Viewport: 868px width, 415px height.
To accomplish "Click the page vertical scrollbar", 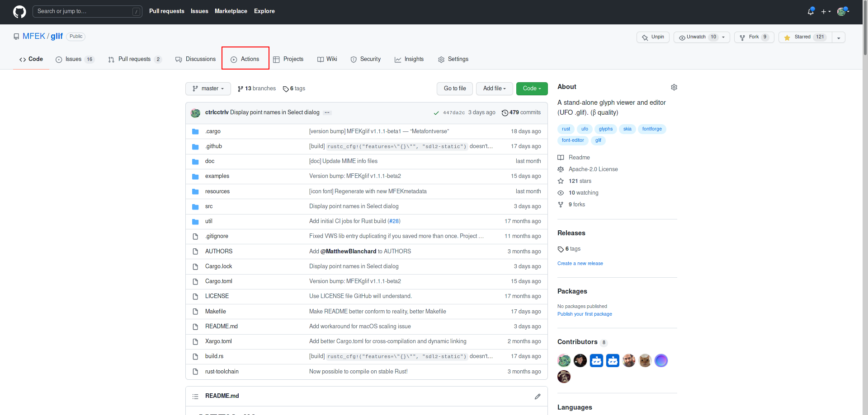I will tap(865, 27).
